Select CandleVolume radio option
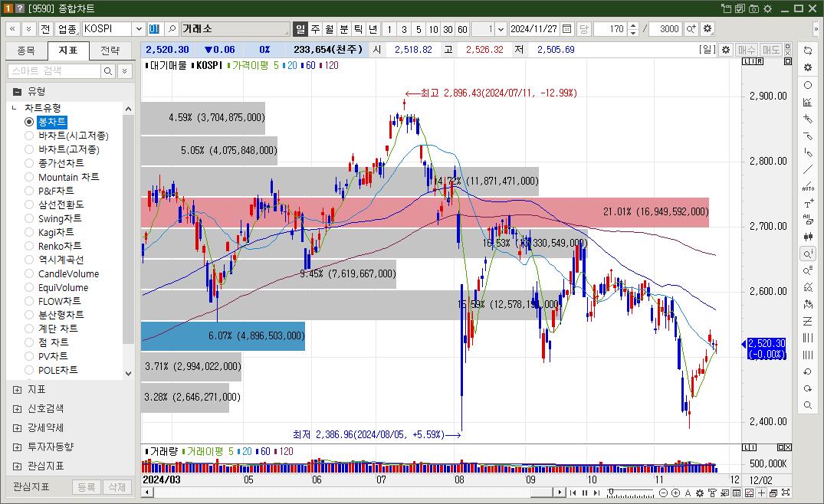 point(29,273)
